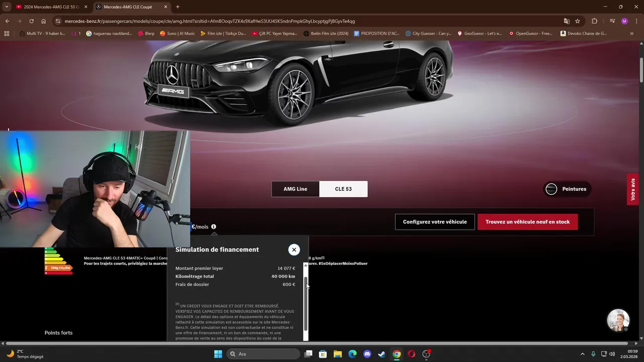The height and width of the screenshot is (362, 644).
Task: Go back to previous page
Action: click(x=7, y=21)
